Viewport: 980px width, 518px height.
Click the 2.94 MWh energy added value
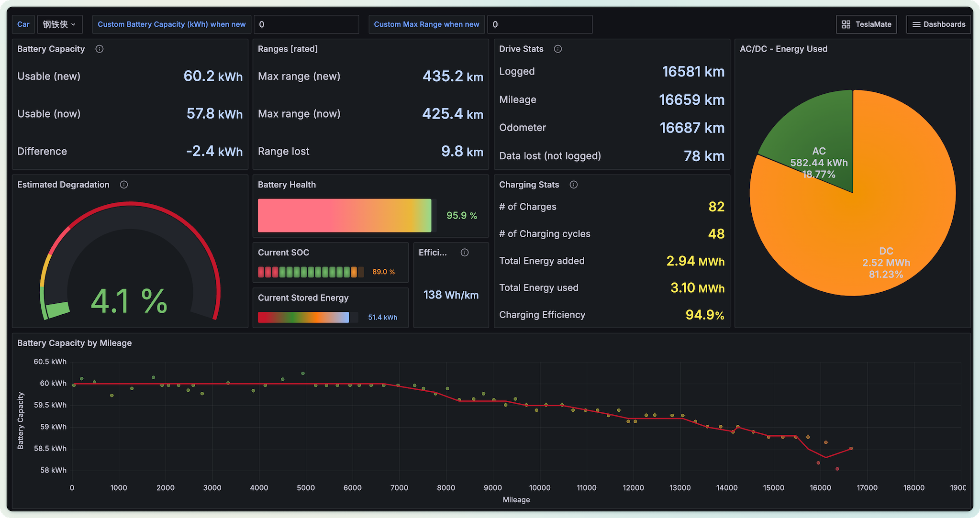[695, 261]
